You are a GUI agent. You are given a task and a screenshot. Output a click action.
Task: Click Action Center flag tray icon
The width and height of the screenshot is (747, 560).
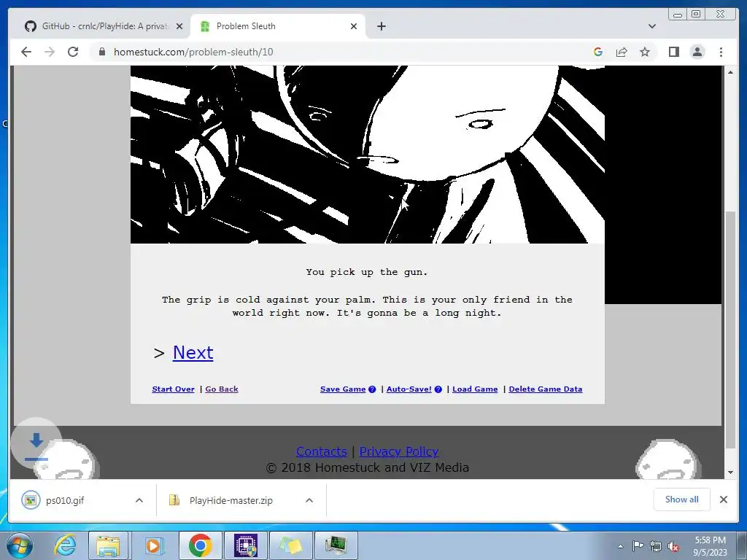(x=638, y=546)
